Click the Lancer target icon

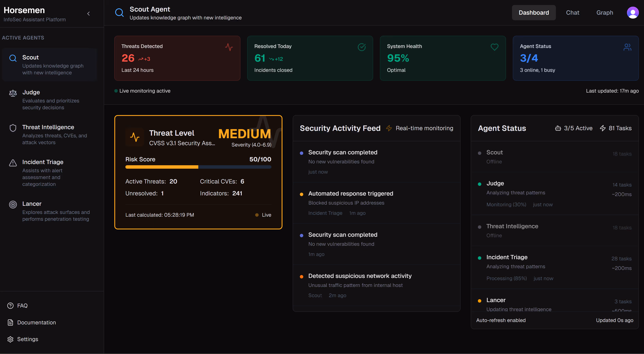[13, 204]
